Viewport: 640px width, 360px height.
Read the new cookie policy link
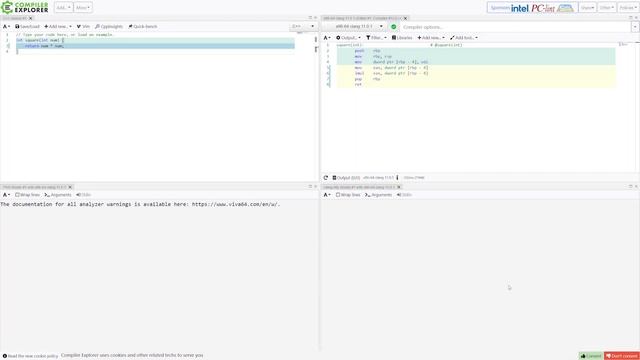[x=30, y=356]
